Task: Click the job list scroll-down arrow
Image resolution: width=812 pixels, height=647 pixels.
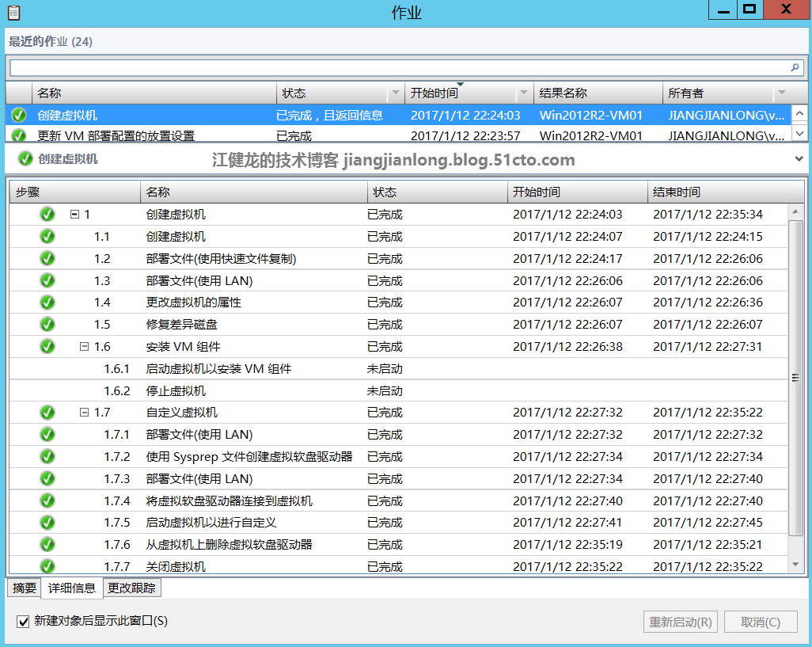Action: point(799,133)
